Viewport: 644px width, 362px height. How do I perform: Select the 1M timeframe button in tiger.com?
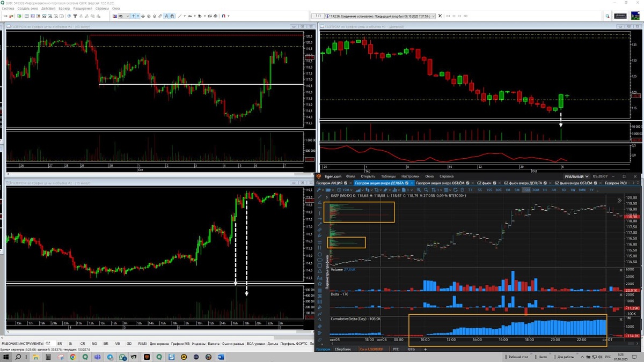[508, 189]
